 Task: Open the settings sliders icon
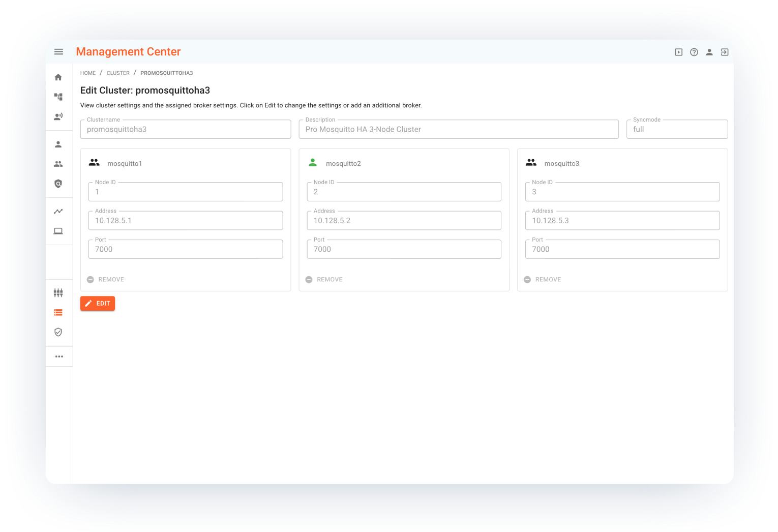click(58, 292)
